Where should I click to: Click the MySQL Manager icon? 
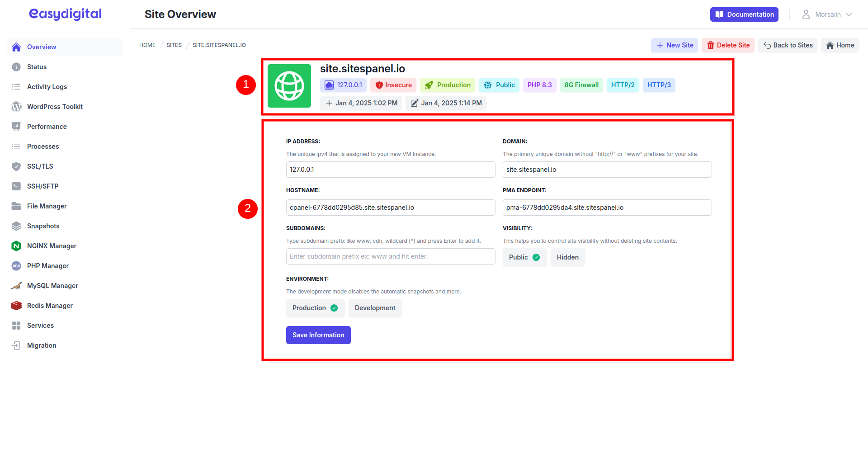[x=16, y=286]
